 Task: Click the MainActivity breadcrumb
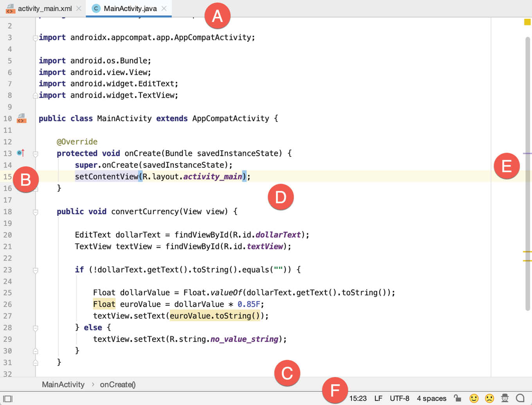pos(63,385)
